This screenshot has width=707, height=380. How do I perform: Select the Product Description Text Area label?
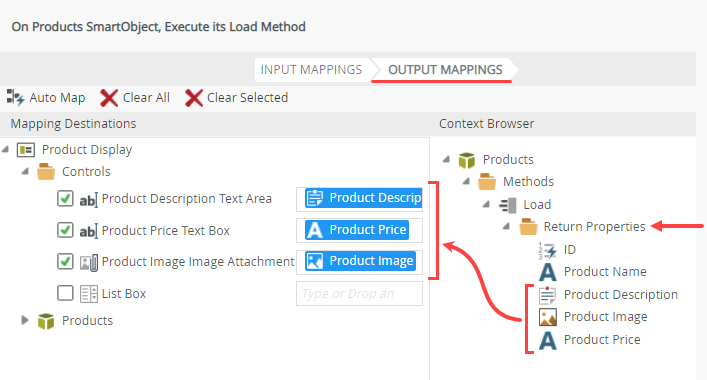tap(187, 199)
